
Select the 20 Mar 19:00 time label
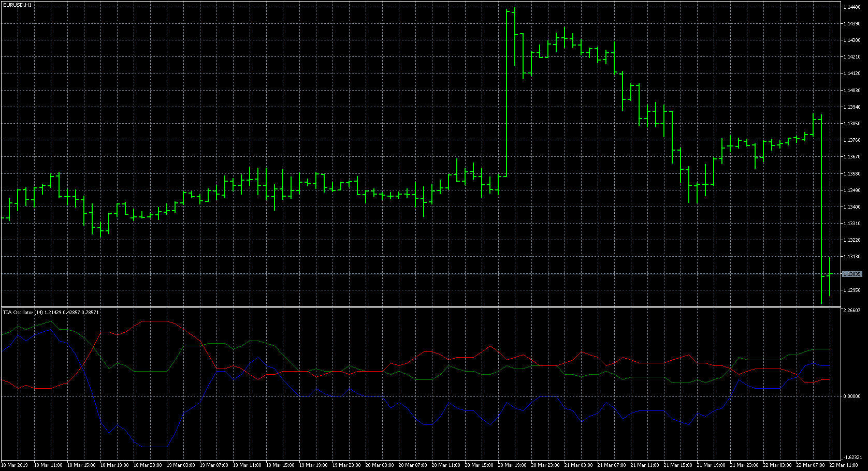tap(513, 465)
